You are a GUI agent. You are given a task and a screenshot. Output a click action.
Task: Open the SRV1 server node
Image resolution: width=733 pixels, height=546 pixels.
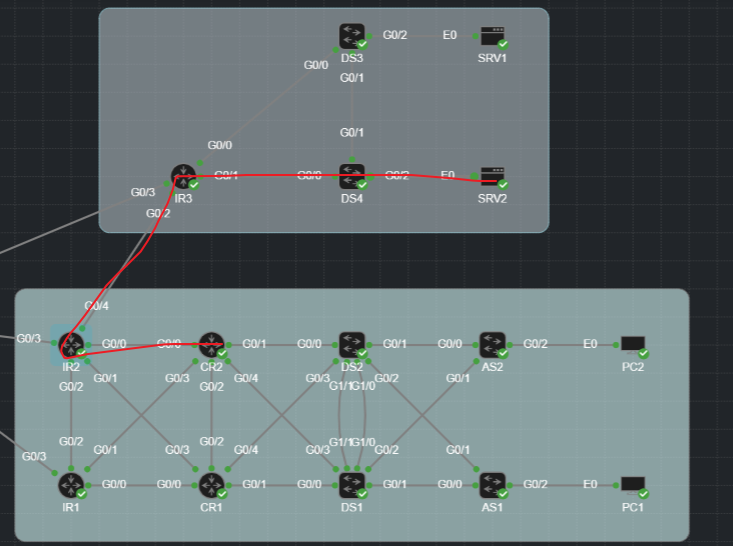492,36
